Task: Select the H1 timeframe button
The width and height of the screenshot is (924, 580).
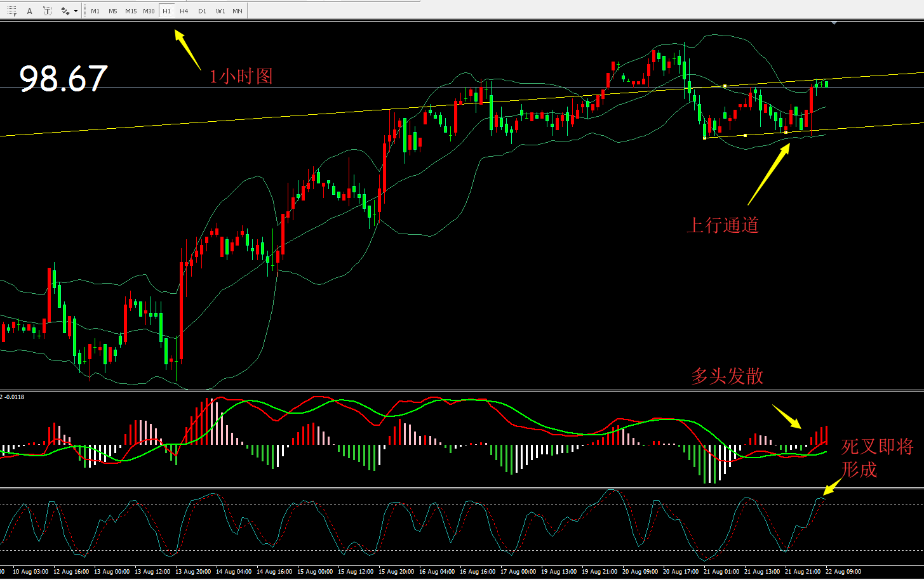Action: point(166,11)
